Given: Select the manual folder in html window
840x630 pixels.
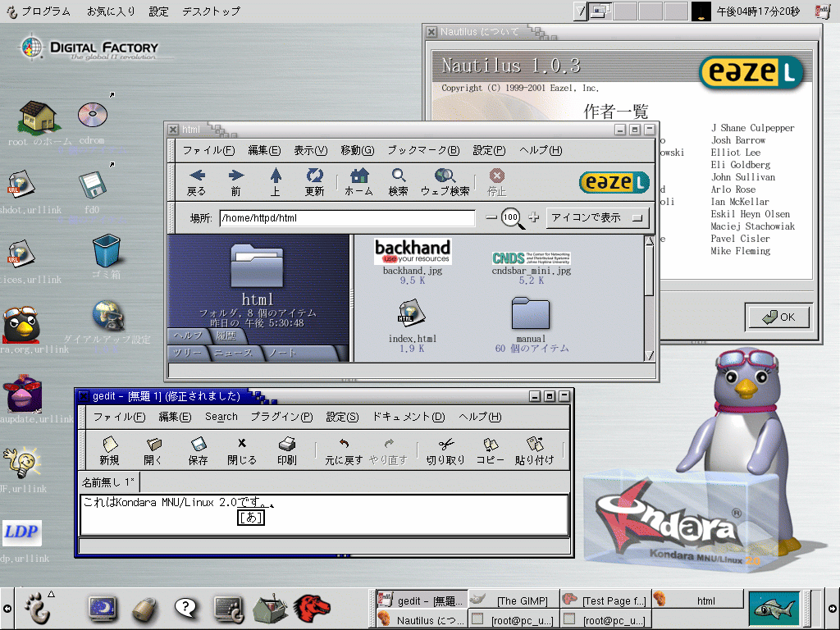Looking at the screenshot, I should [x=531, y=313].
